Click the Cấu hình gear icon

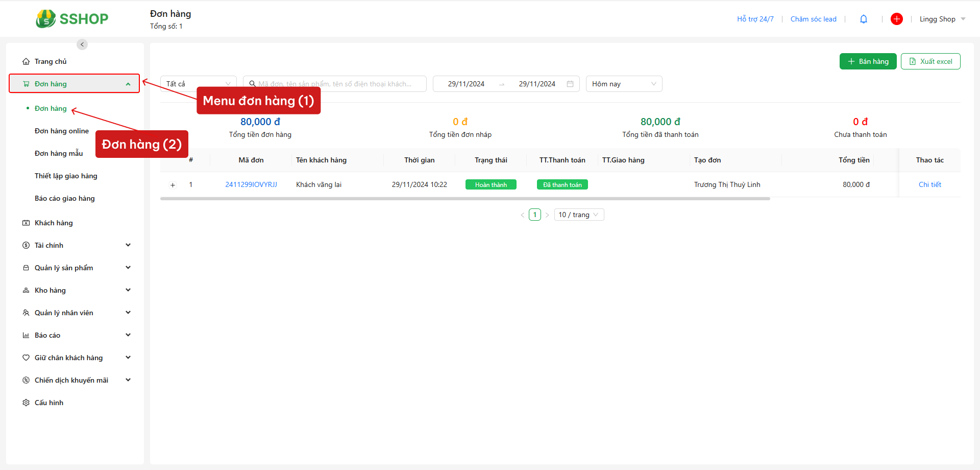pos(26,403)
